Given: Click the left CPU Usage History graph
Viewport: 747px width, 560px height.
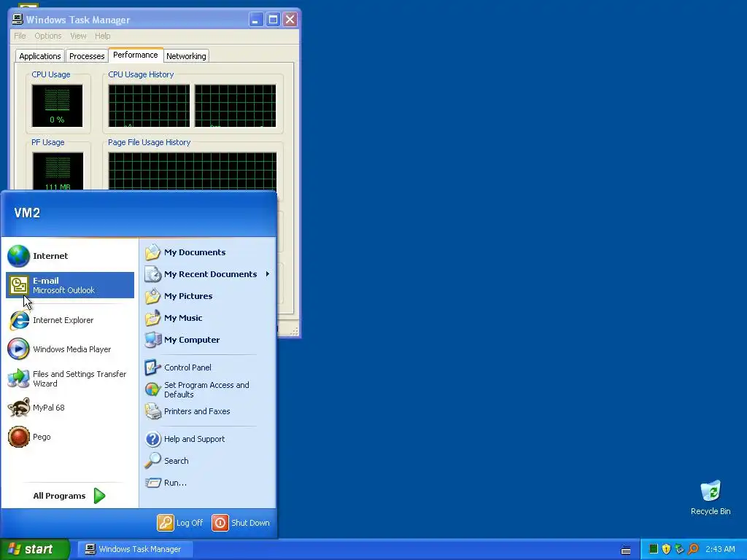Looking at the screenshot, I should coord(149,106).
